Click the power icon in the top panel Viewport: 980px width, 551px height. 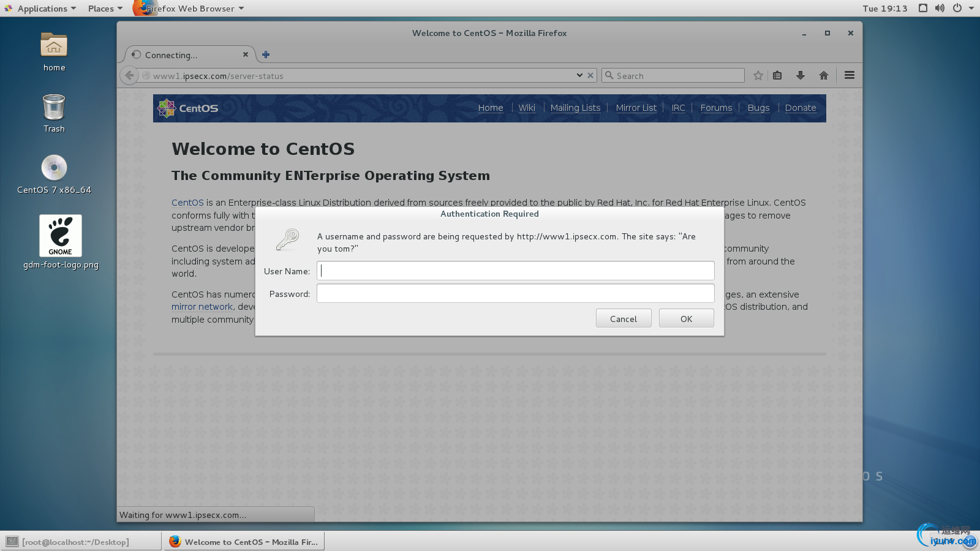957,8
